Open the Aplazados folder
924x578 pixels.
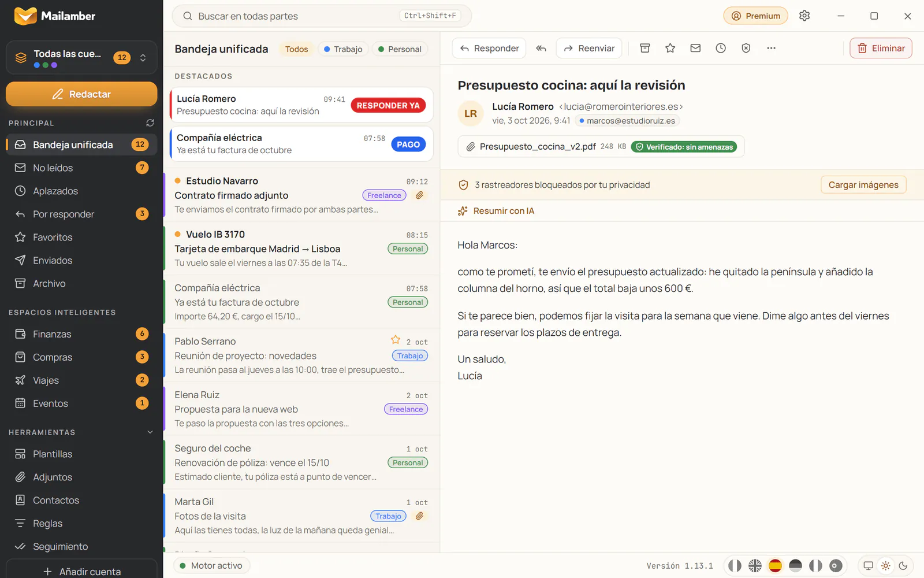[x=81, y=191]
